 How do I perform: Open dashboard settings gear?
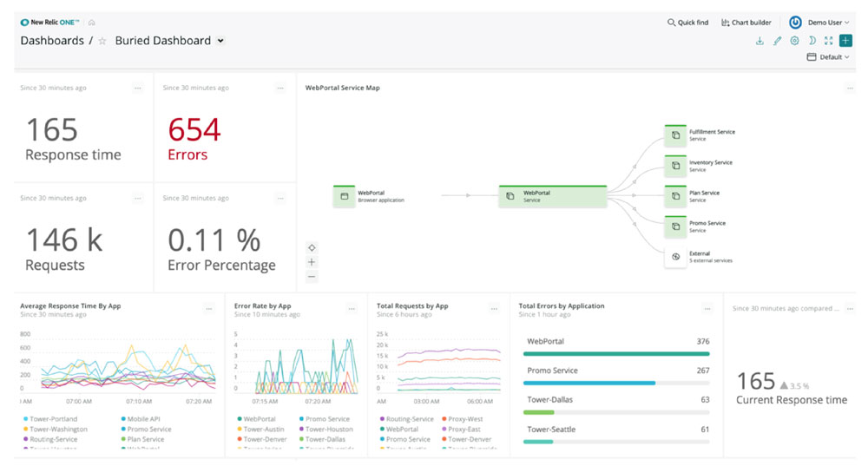coord(794,41)
